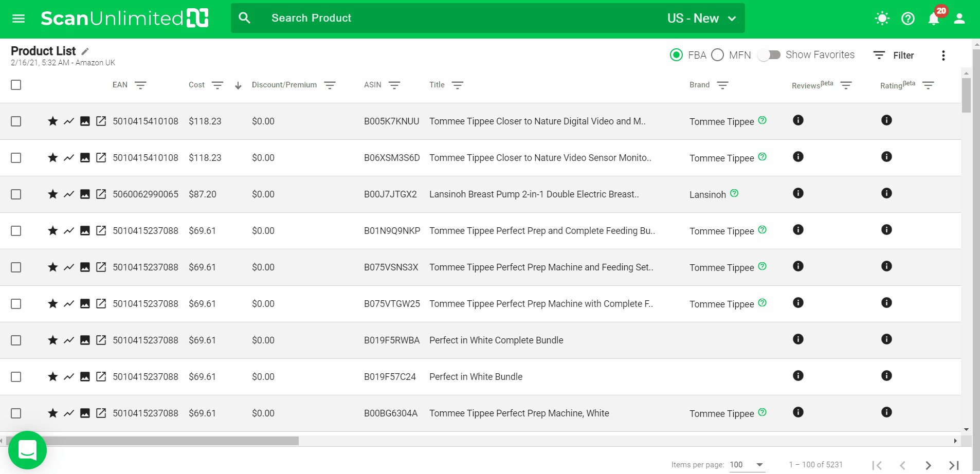Open the three-dot more options menu

(943, 56)
